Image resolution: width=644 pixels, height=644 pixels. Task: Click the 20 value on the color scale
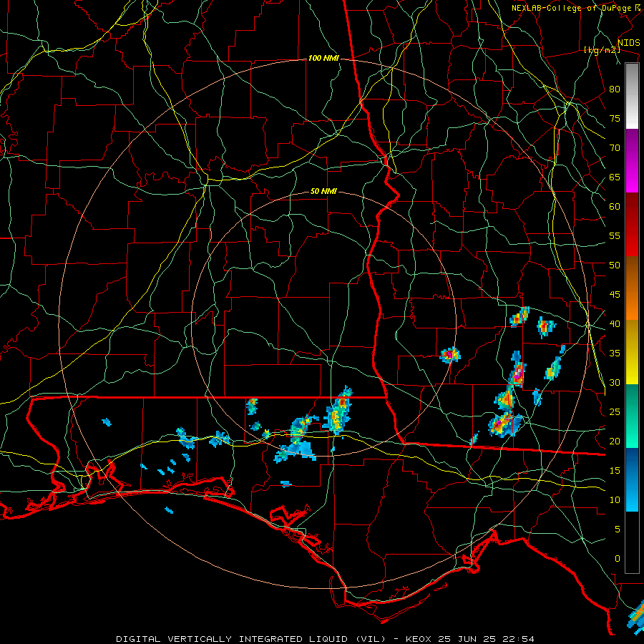(615, 441)
